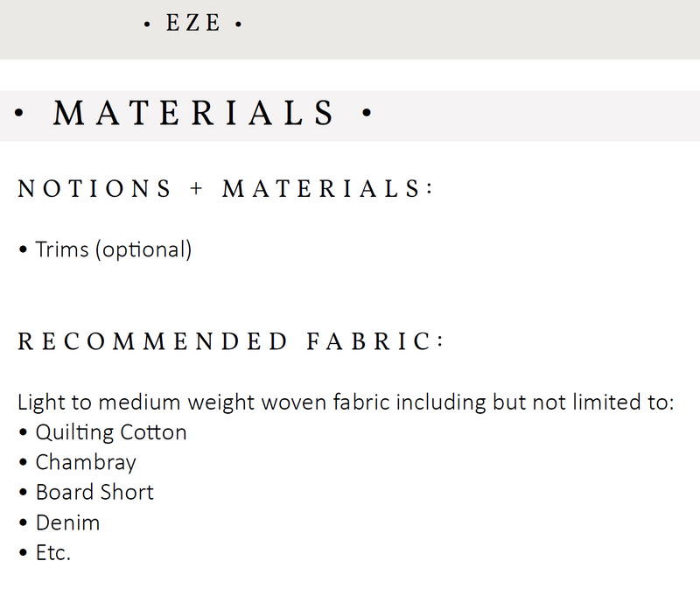Screen dimensions: 700x589
Task: Click the word (optional) after Trims
Action: (x=143, y=250)
